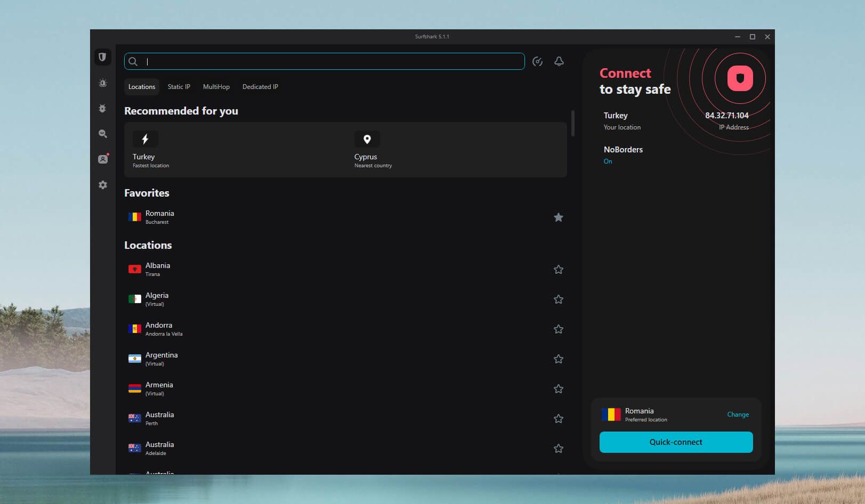
Task: Add Algeria to favorites with star
Action: click(x=559, y=299)
